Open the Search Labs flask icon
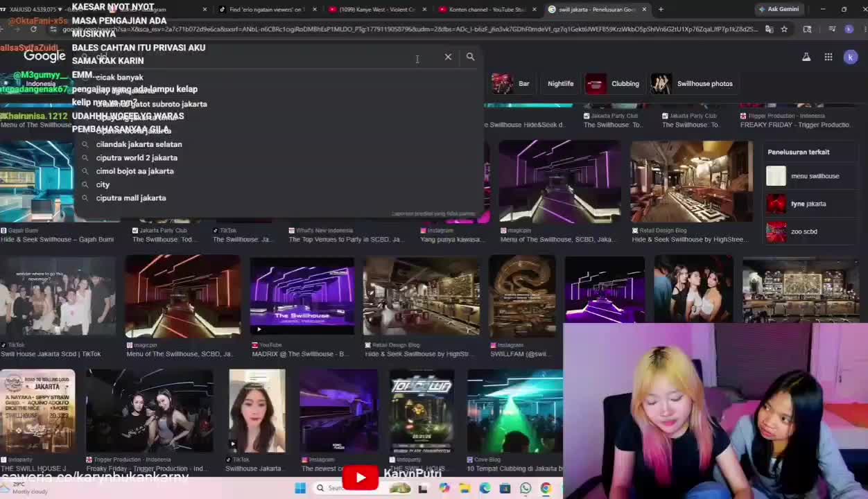This screenshot has height=499, width=868. pos(806,57)
